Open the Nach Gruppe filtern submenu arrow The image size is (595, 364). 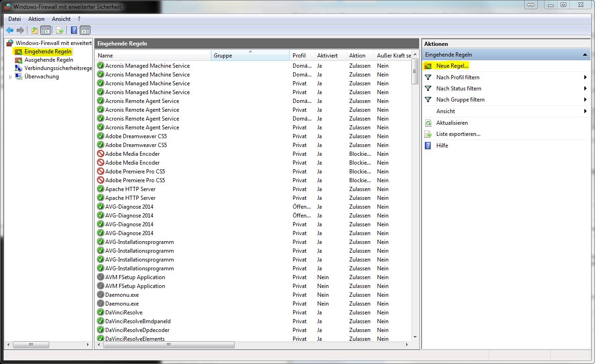coord(586,100)
